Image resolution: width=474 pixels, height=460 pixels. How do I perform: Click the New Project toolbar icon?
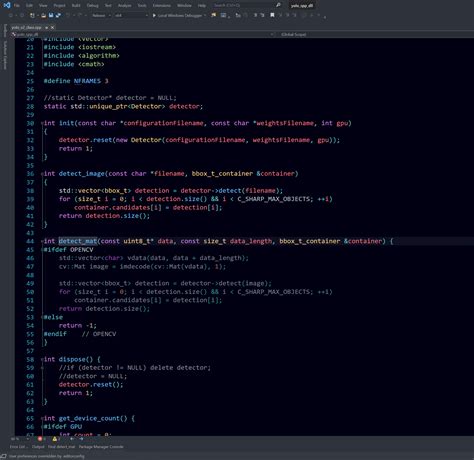[32, 15]
